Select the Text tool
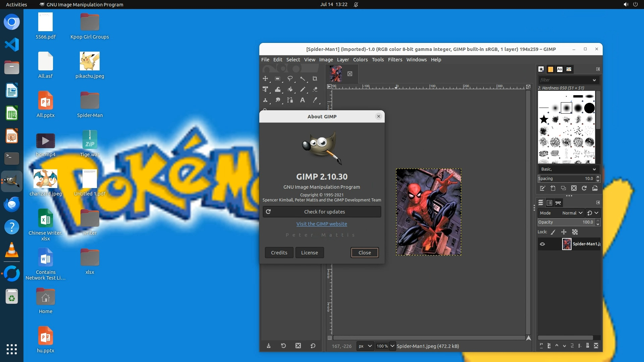The width and height of the screenshot is (644, 362). coord(302,100)
